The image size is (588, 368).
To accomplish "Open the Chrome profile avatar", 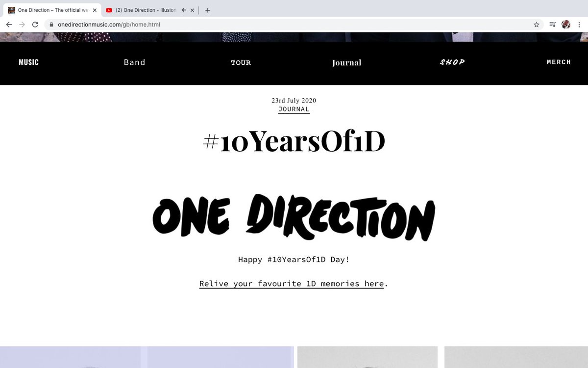I will tap(566, 24).
